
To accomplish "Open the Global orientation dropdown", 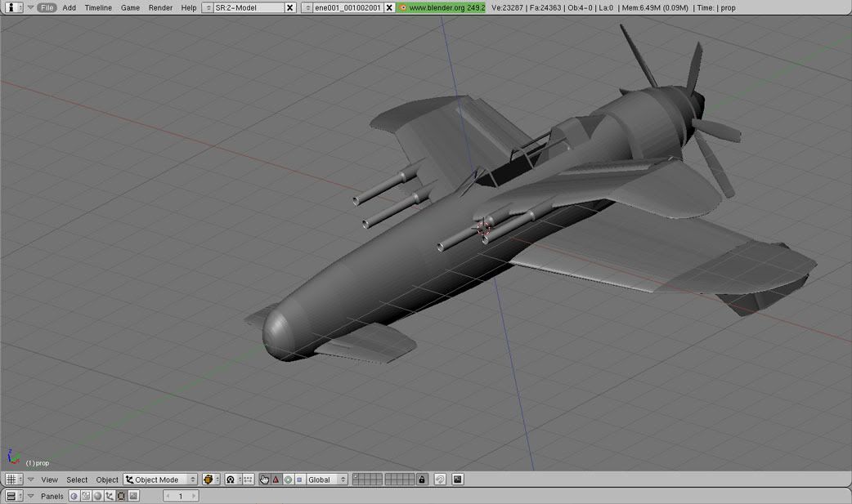I will [x=326, y=479].
